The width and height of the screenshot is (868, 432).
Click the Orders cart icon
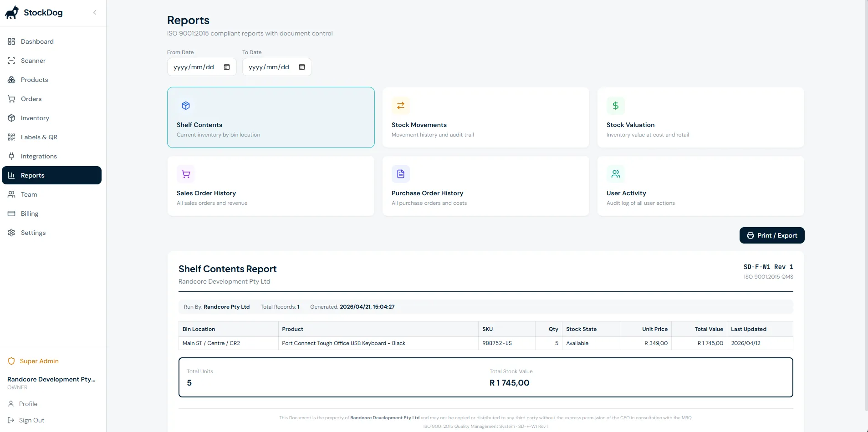pos(11,99)
